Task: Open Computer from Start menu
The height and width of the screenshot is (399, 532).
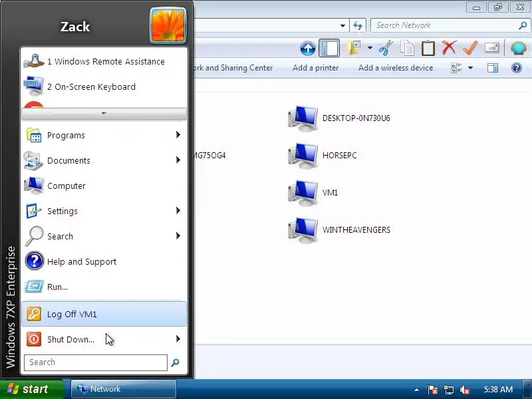Action: [x=104, y=186]
